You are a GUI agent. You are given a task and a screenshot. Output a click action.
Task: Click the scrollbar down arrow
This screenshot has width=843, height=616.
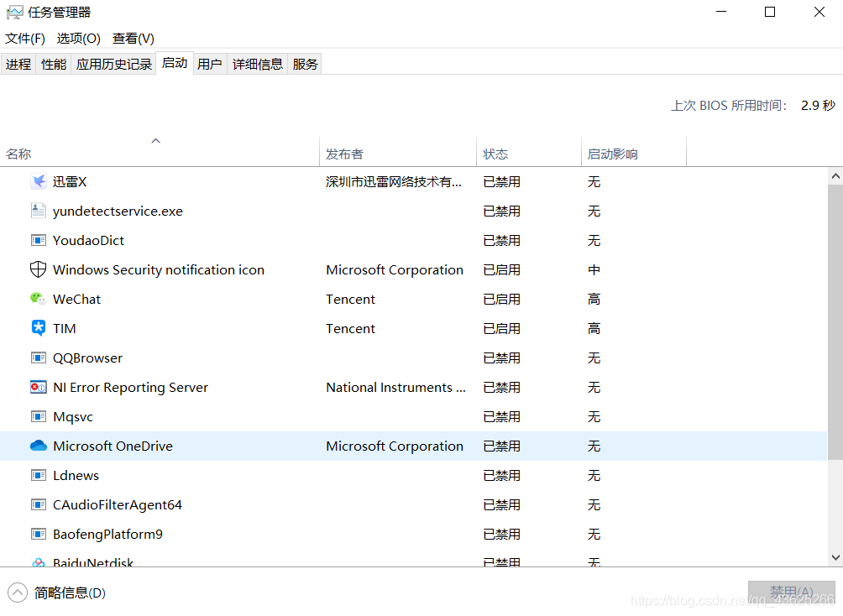click(x=835, y=557)
